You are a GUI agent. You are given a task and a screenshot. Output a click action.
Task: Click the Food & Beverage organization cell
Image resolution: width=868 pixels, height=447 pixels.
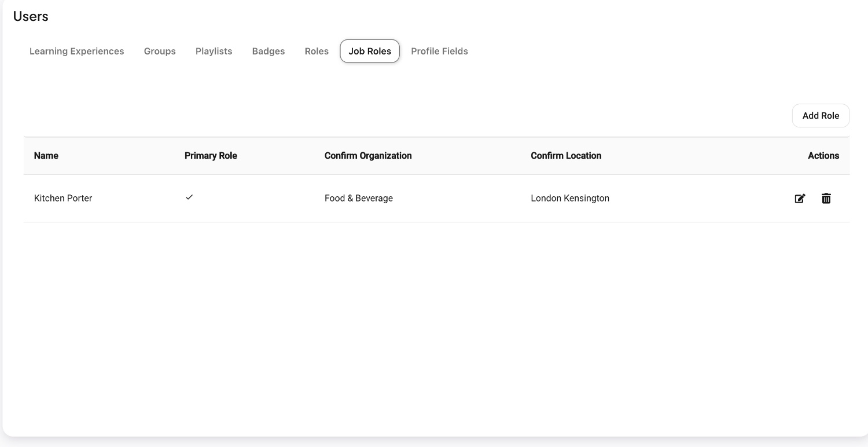coord(359,198)
